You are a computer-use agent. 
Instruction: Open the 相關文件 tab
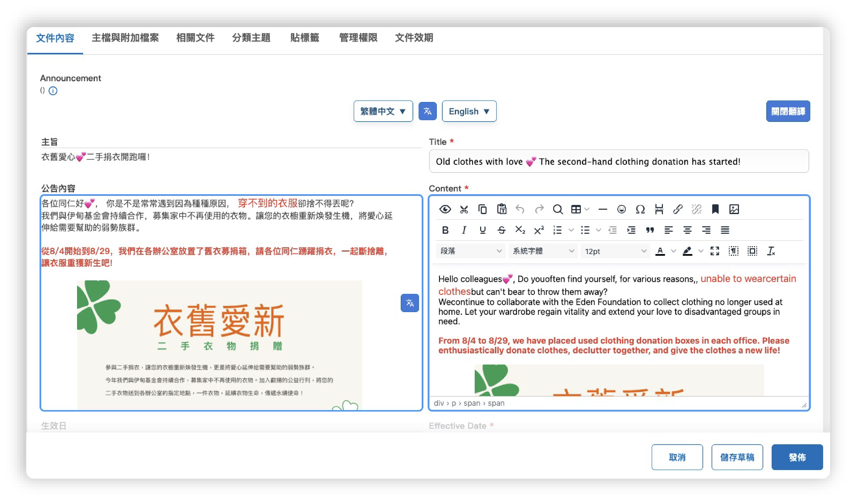195,38
